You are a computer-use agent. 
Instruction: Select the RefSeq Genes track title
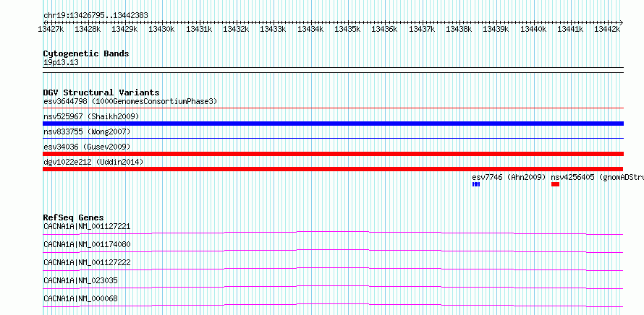coord(74,217)
